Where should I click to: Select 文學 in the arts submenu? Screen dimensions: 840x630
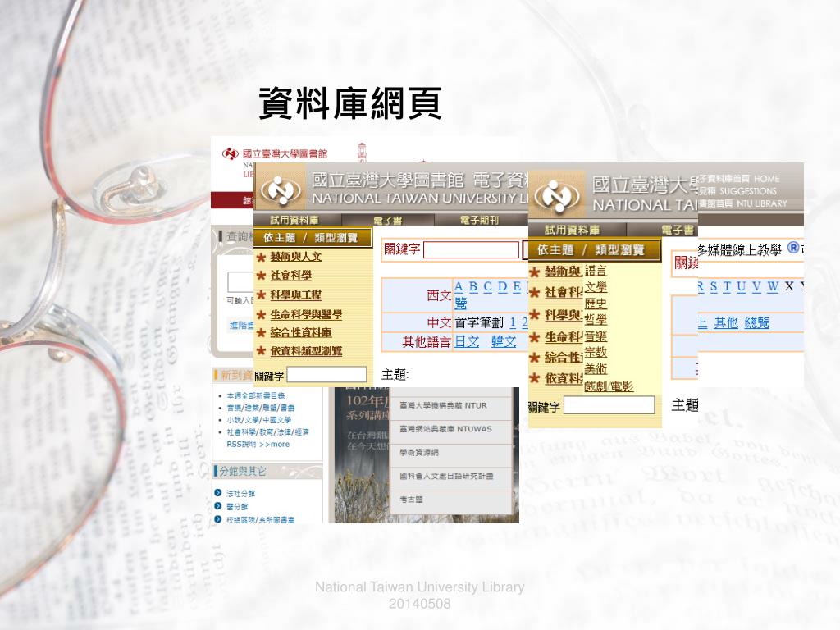click(596, 287)
